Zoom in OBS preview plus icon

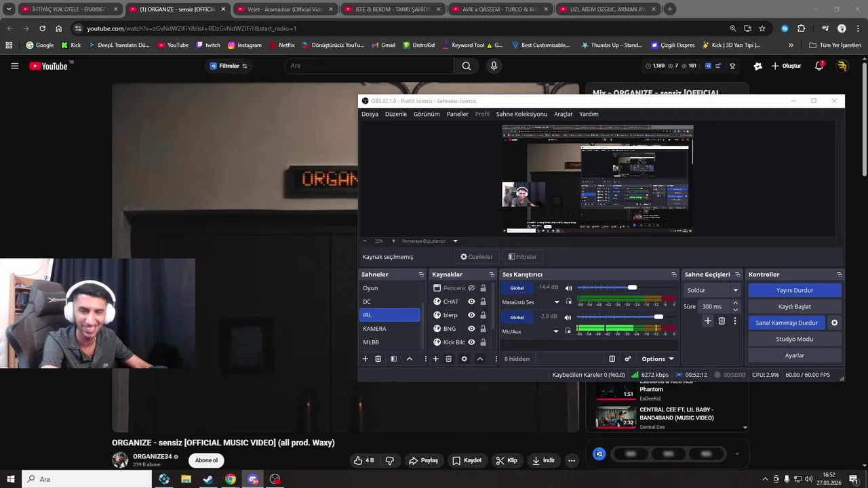click(x=393, y=241)
